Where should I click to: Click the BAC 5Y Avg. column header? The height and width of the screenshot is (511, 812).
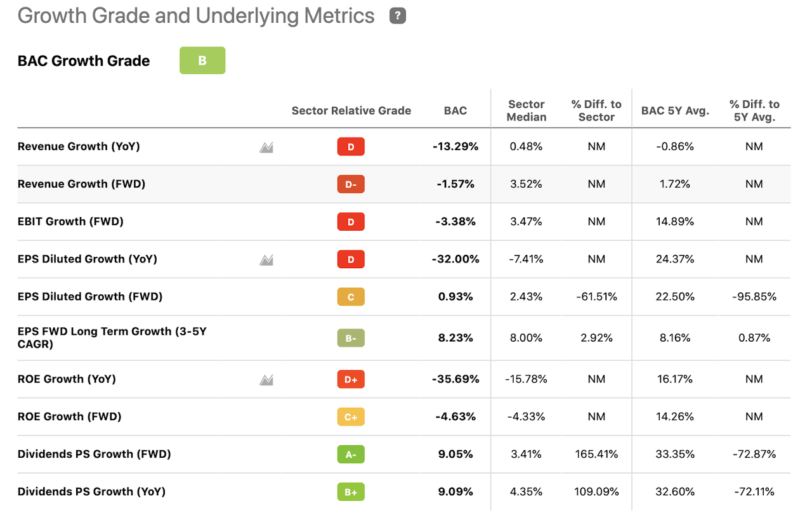click(x=675, y=111)
